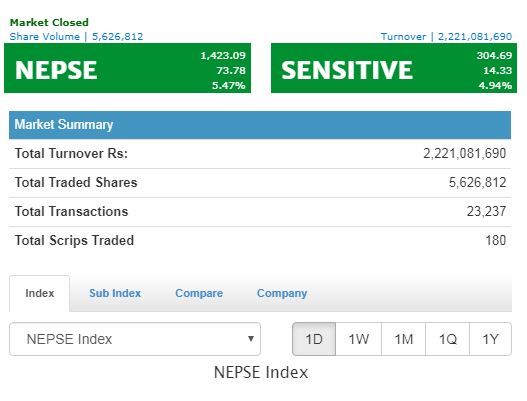Click the SENSITIVE percent change 4.94%
The height and width of the screenshot is (401, 527).
(495, 85)
